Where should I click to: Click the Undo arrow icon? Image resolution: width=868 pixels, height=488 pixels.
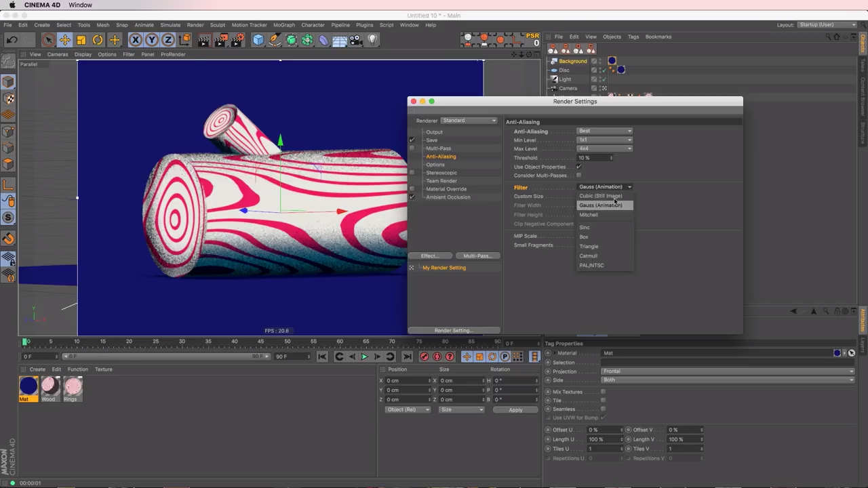point(12,40)
